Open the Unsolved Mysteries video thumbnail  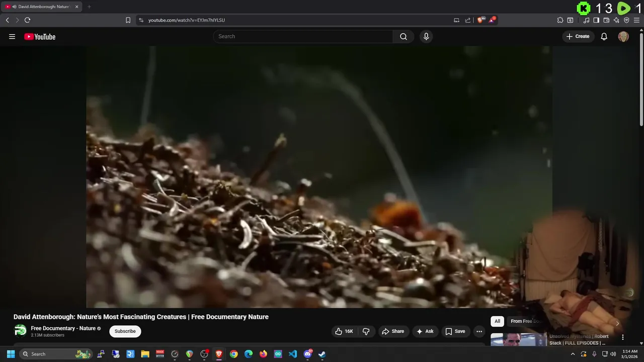coord(519,340)
